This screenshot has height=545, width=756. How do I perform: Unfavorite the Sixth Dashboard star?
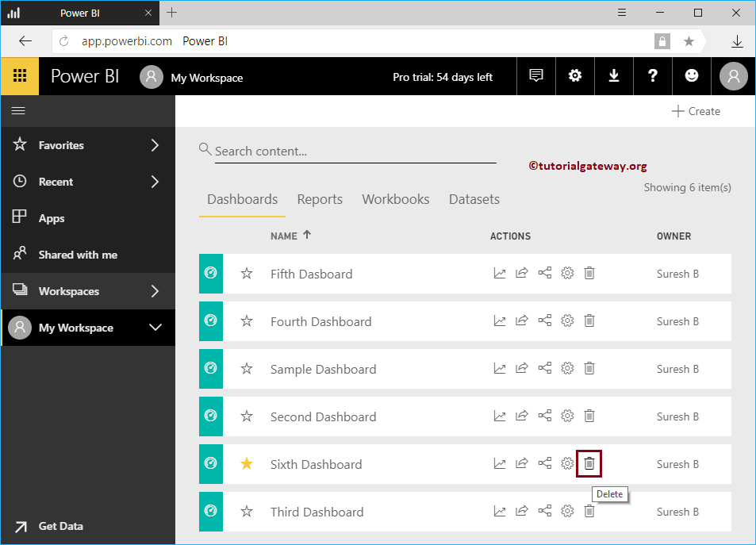(x=247, y=464)
